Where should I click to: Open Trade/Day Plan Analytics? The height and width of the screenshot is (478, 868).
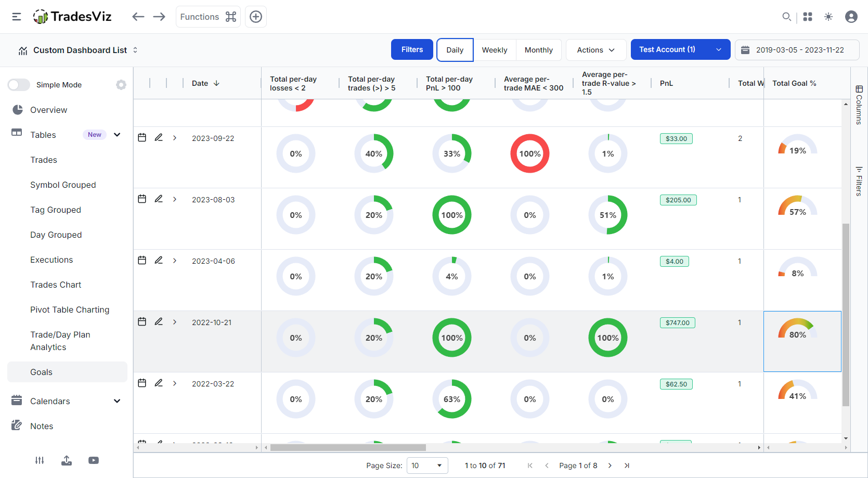pyautogui.click(x=60, y=341)
